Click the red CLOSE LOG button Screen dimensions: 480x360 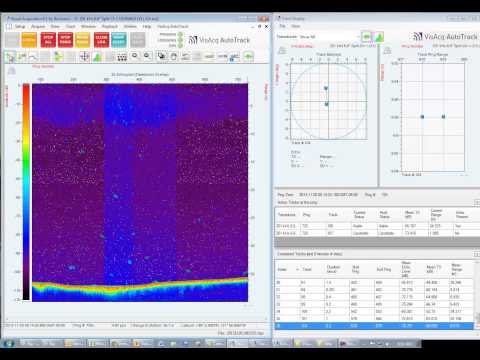pyautogui.click(x=101, y=40)
